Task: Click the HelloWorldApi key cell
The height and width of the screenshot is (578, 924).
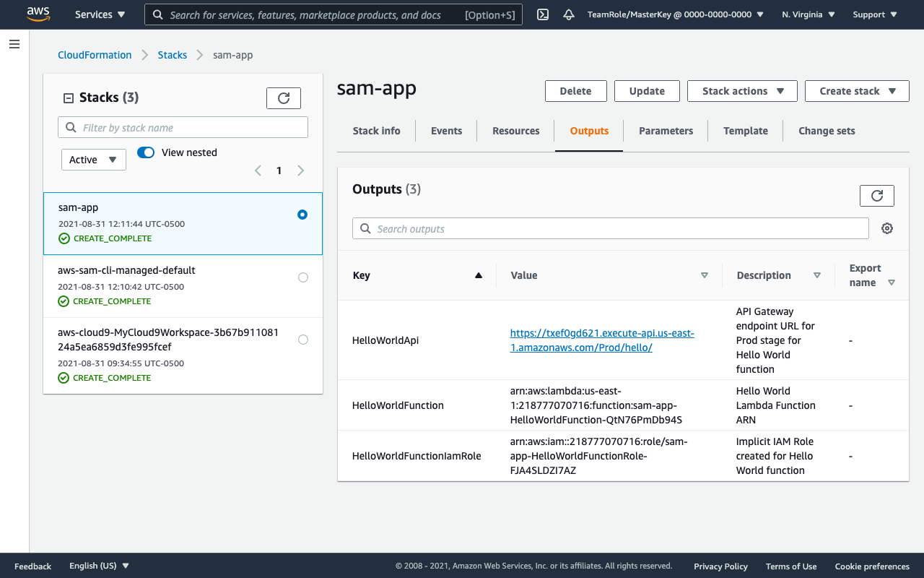Action: pyautogui.click(x=385, y=340)
